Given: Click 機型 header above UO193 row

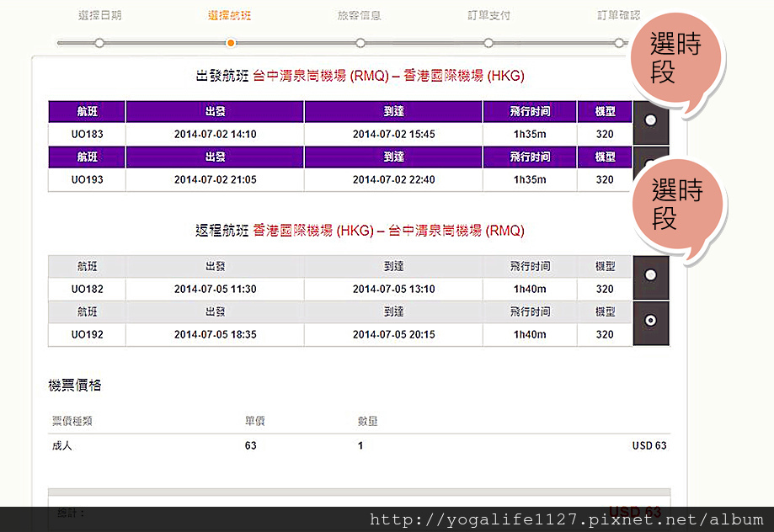Looking at the screenshot, I should [x=605, y=157].
